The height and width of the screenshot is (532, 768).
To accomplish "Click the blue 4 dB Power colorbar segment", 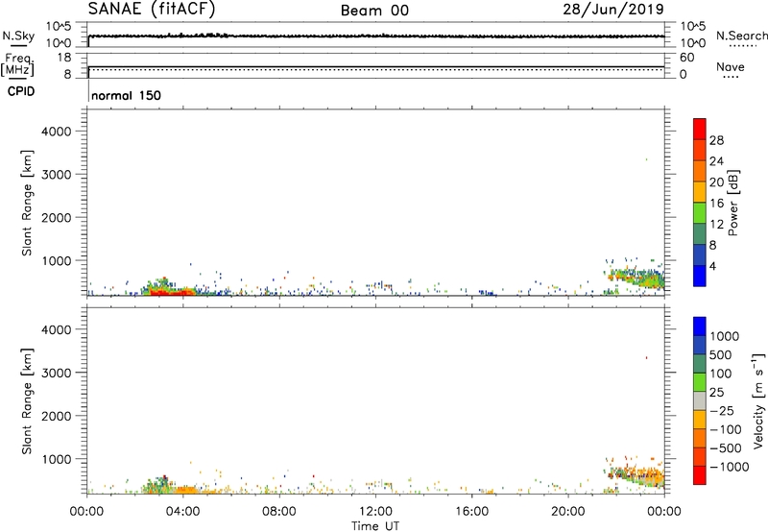I will (x=700, y=276).
